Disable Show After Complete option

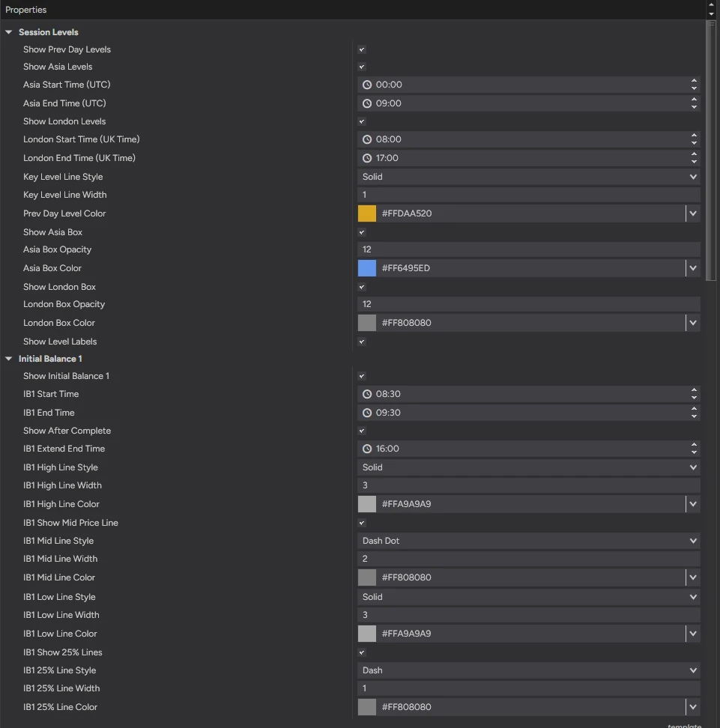(x=362, y=431)
